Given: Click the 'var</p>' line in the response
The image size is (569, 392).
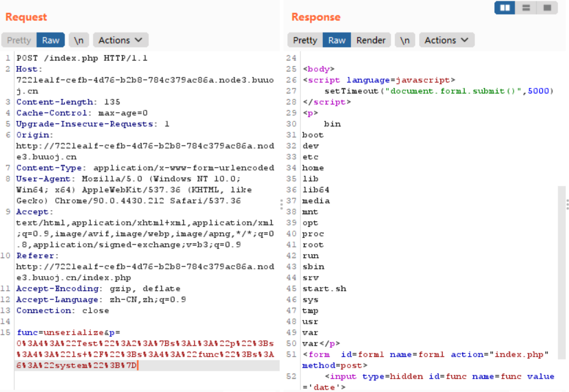Looking at the screenshot, I should point(321,344).
